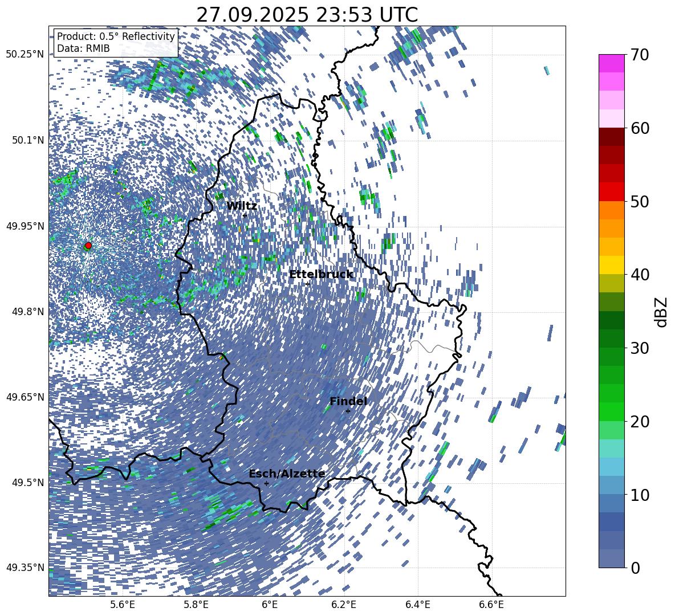Click the 6.6°E longitude label
The height and width of the screenshot is (616, 675).
click(491, 605)
